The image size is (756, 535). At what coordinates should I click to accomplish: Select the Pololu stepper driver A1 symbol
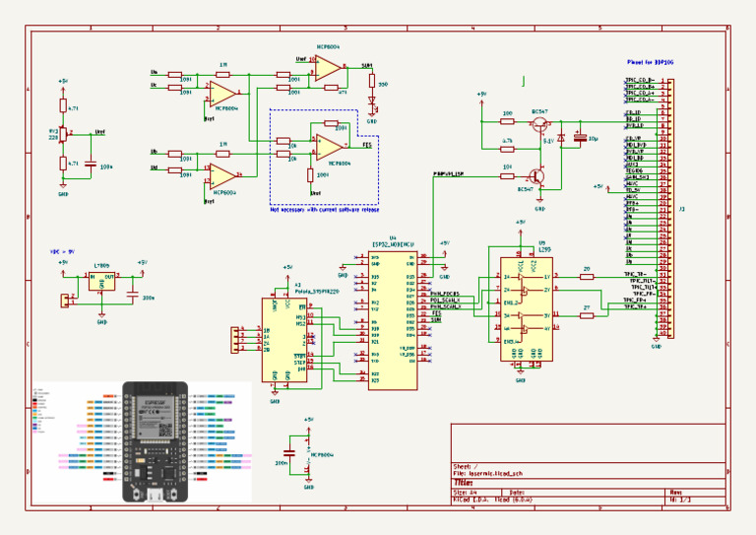coord(284,340)
